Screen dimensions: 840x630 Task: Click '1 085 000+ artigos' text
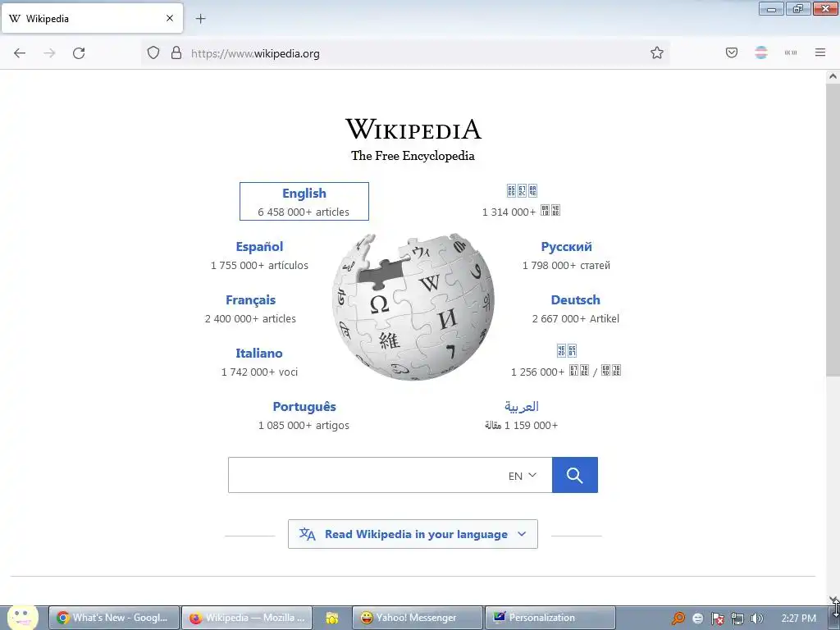click(304, 426)
